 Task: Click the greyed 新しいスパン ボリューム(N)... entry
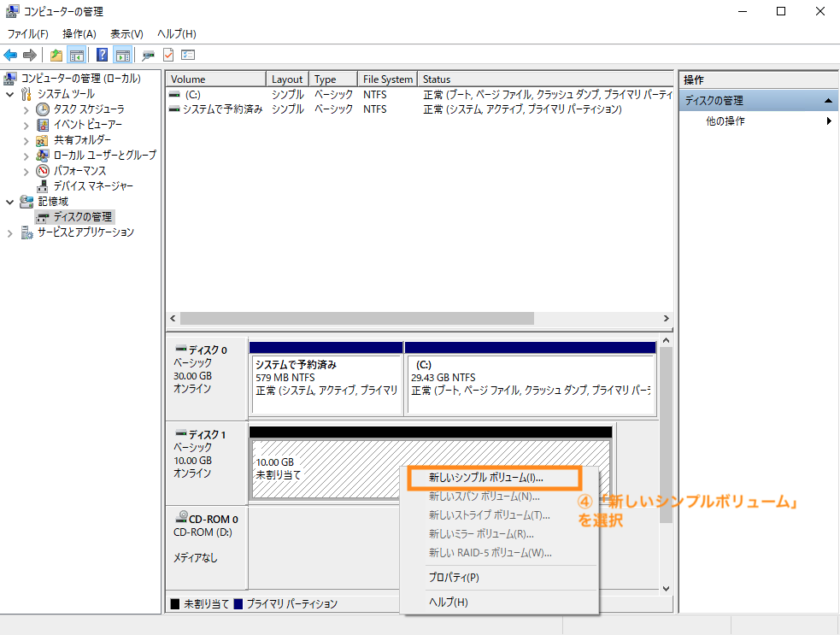click(x=499, y=497)
